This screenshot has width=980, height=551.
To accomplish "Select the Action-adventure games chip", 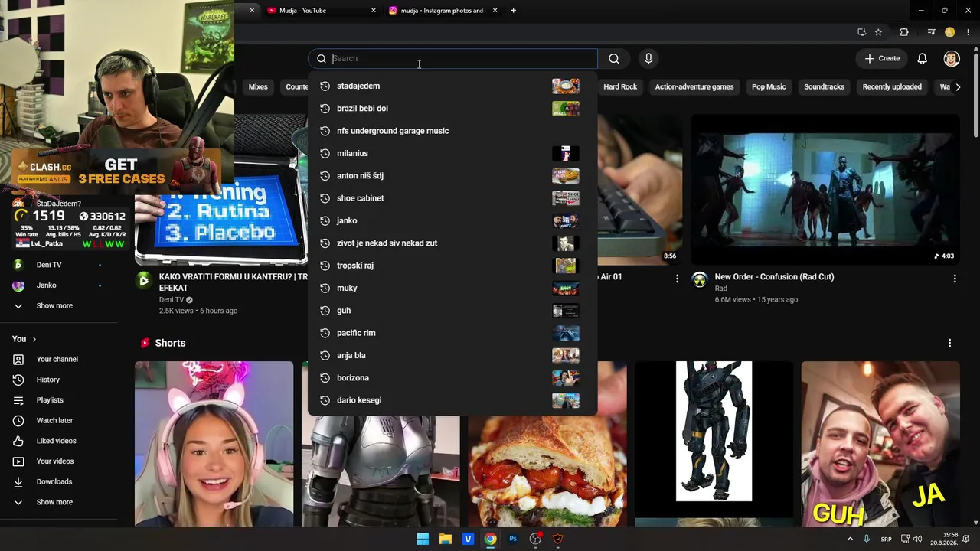I will pos(694,87).
